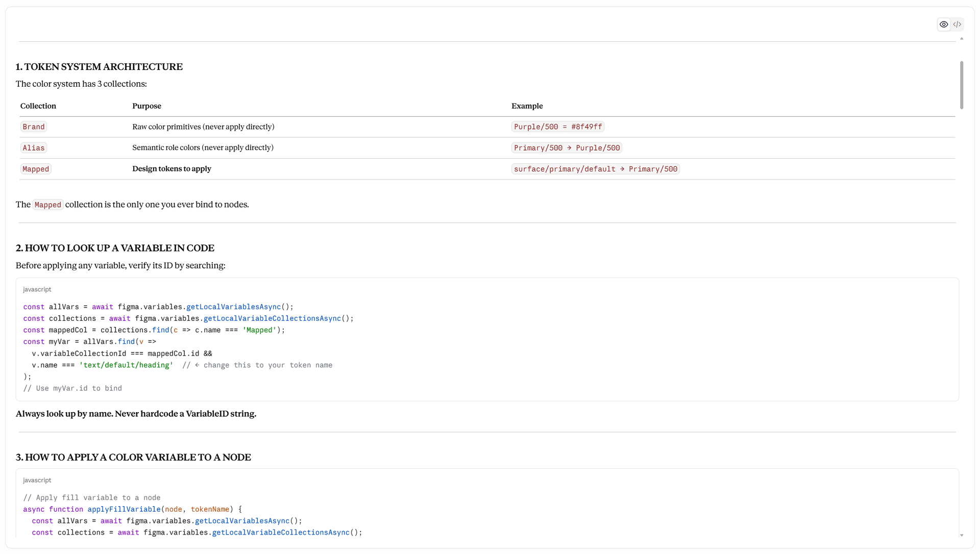Screen dimensions: 980x554
Task: Click 'Before applying any variable' sentence
Action: coord(120,266)
